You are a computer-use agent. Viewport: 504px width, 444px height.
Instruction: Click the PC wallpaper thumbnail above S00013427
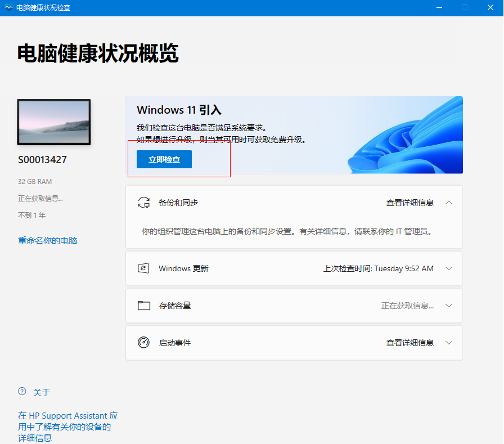tap(54, 122)
